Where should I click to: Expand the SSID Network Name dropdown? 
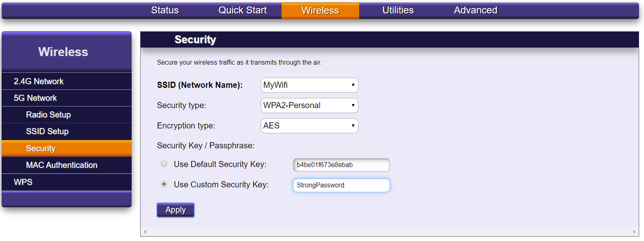(309, 85)
